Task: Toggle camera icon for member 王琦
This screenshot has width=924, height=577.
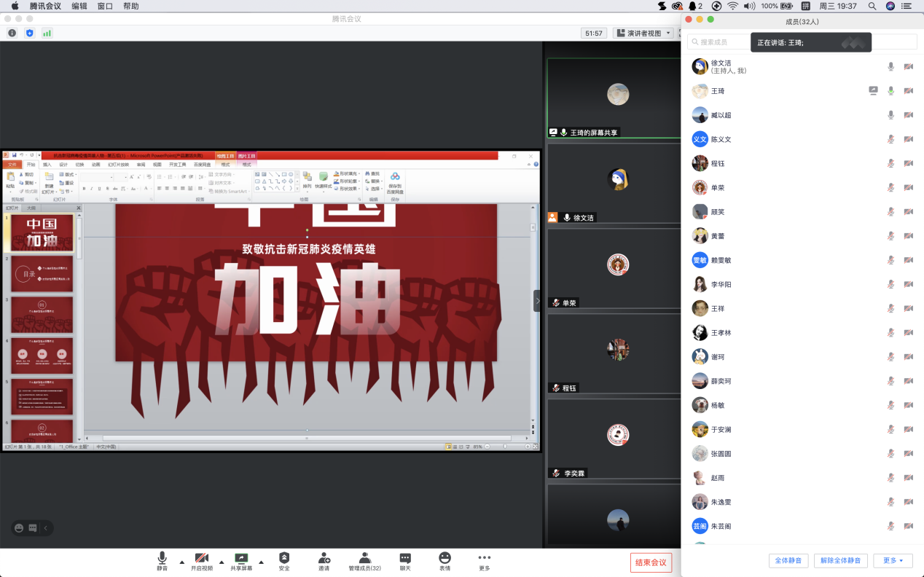Action: tap(908, 91)
